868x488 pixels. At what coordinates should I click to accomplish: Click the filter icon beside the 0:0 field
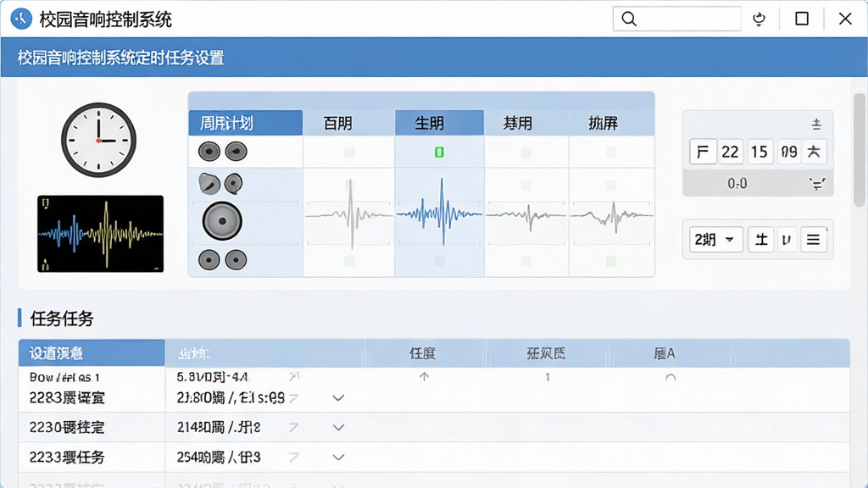pyautogui.click(x=817, y=184)
